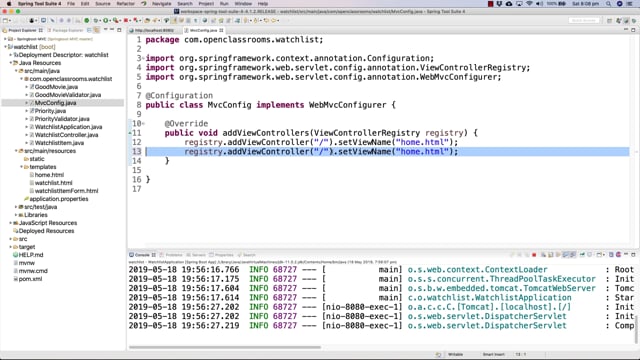
Task: Fold the imports at line 3
Action: coord(143,58)
